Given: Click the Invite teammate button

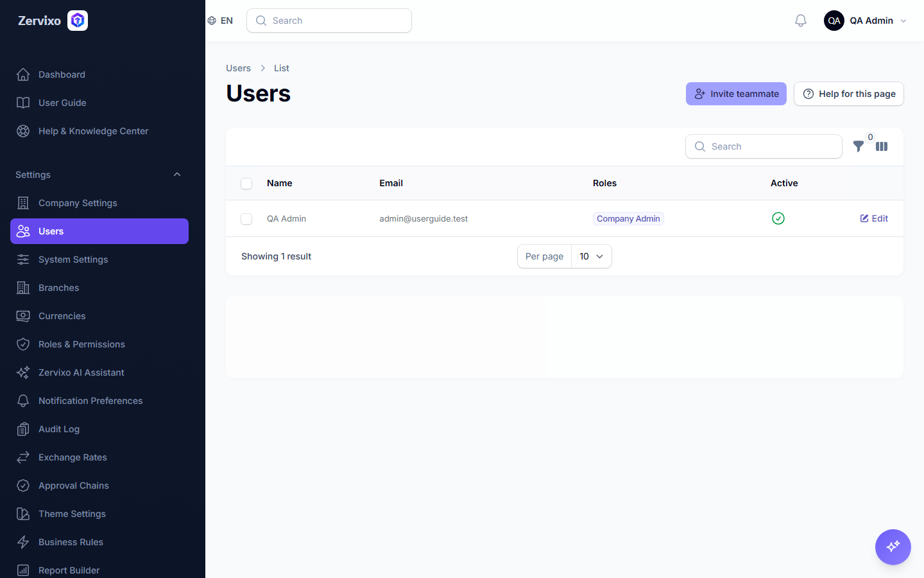Looking at the screenshot, I should point(736,94).
